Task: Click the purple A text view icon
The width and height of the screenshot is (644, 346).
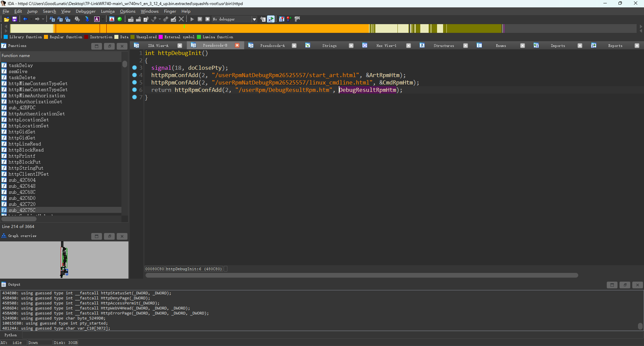Action: point(97,19)
